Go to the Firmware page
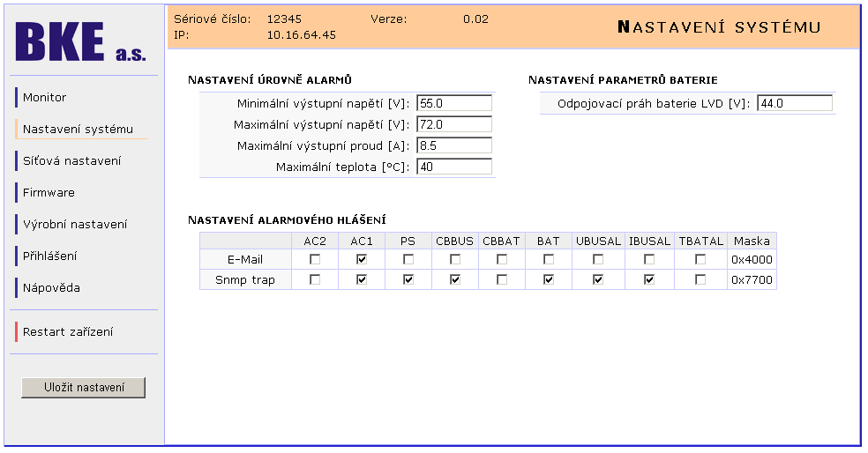868x453 pixels. tap(49, 192)
